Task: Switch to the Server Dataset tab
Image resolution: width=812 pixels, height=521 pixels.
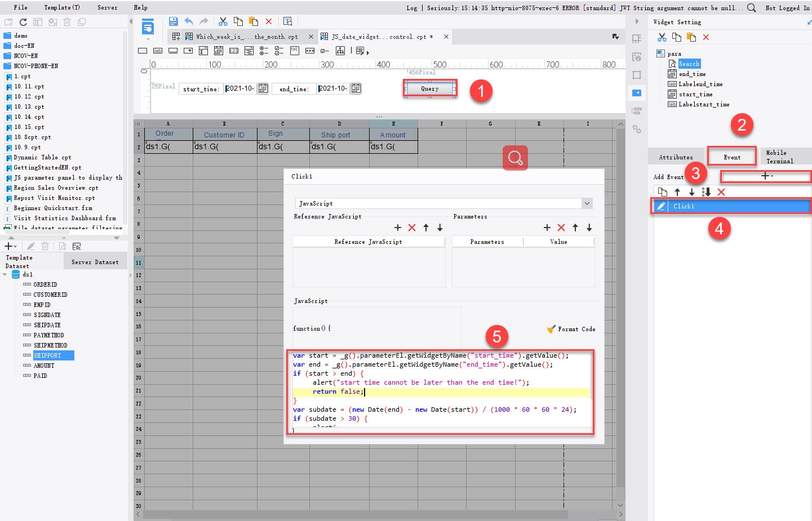Action: tap(95, 261)
